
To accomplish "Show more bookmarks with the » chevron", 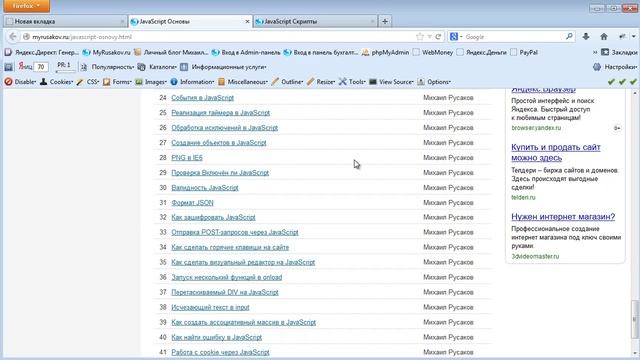I will point(595,52).
